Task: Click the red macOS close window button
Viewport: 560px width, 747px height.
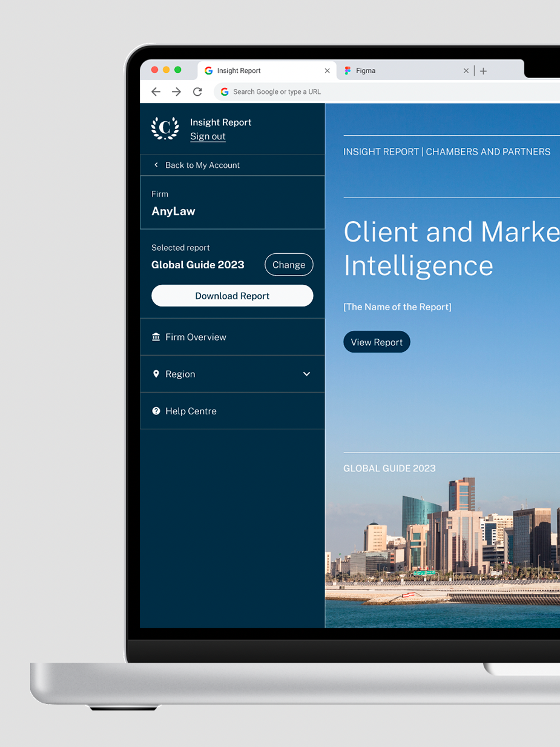Action: coord(154,70)
